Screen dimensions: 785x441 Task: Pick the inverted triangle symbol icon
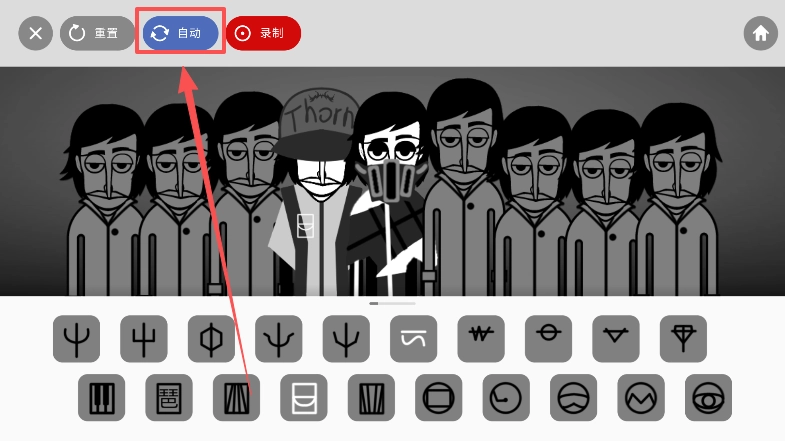click(x=616, y=339)
